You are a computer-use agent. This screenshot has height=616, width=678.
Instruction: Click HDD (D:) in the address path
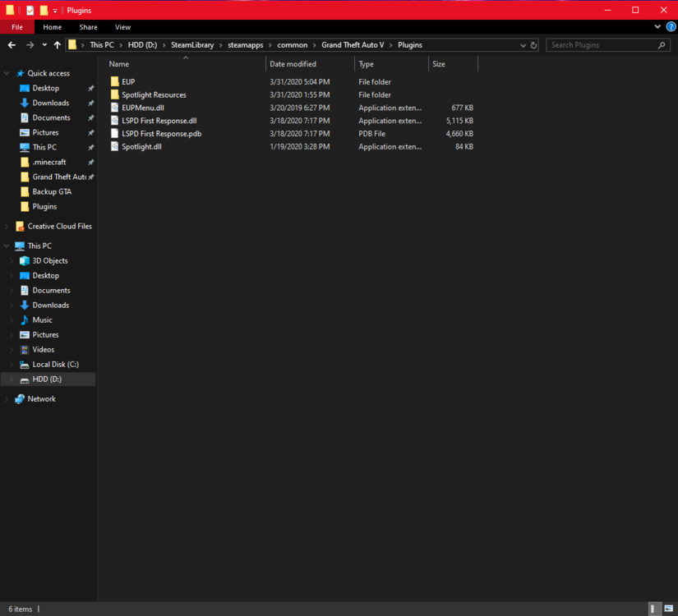[x=142, y=45]
